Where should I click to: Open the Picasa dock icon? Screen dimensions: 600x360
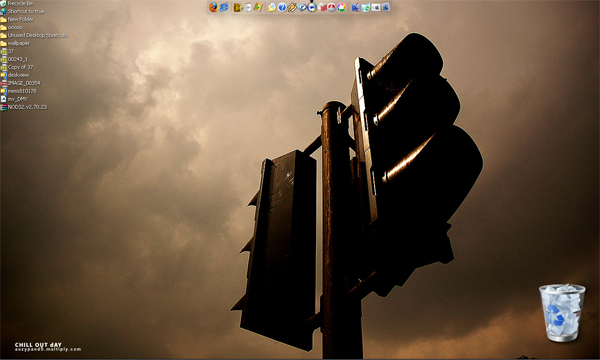[x=341, y=7]
